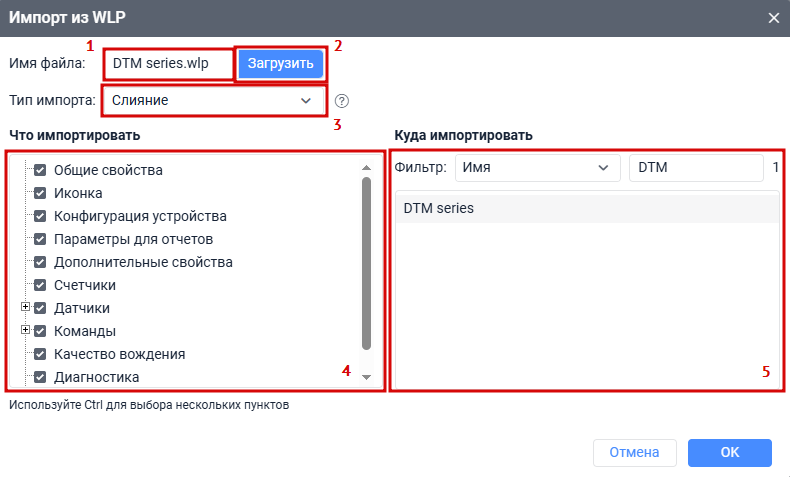Viewport: 790px width, 477px height.
Task: Disable the Конфигурация устройства checkbox
Action: pos(41,216)
